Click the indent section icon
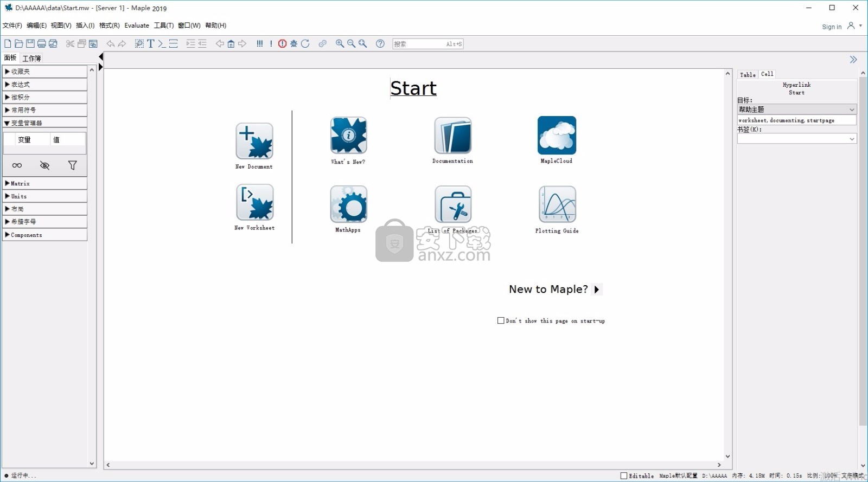The width and height of the screenshot is (868, 482). click(x=190, y=43)
